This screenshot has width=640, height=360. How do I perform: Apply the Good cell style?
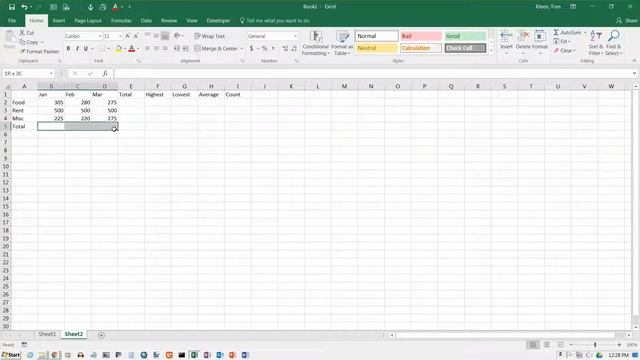465,36
